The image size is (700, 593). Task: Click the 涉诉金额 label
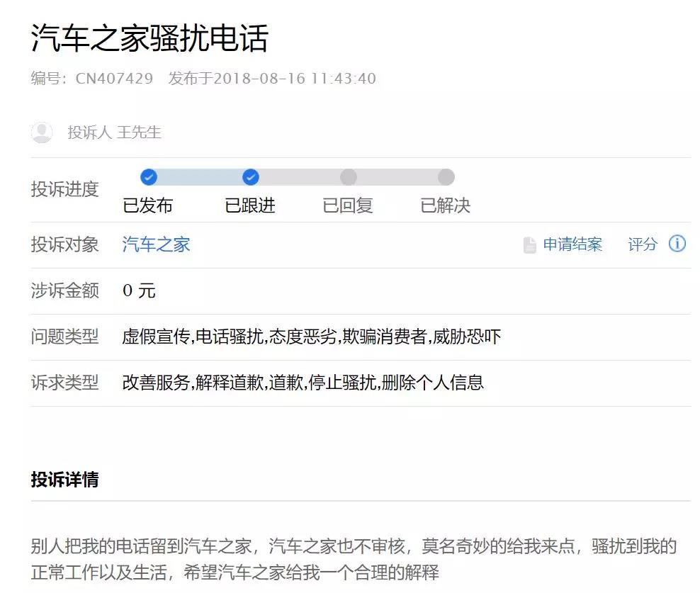pos(64,290)
